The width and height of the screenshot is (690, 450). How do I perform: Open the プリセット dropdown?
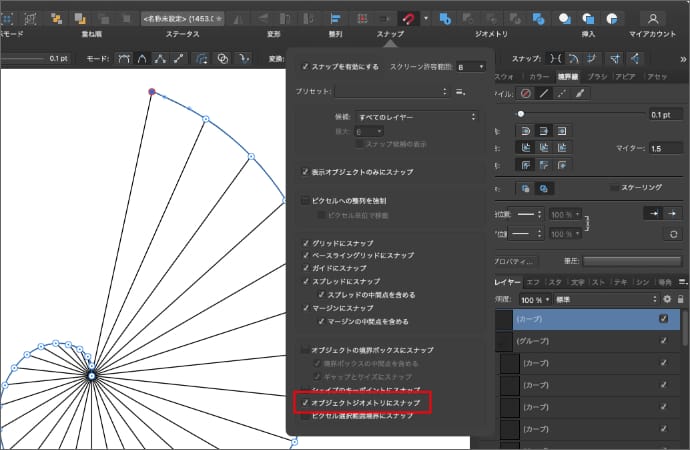coord(391,92)
